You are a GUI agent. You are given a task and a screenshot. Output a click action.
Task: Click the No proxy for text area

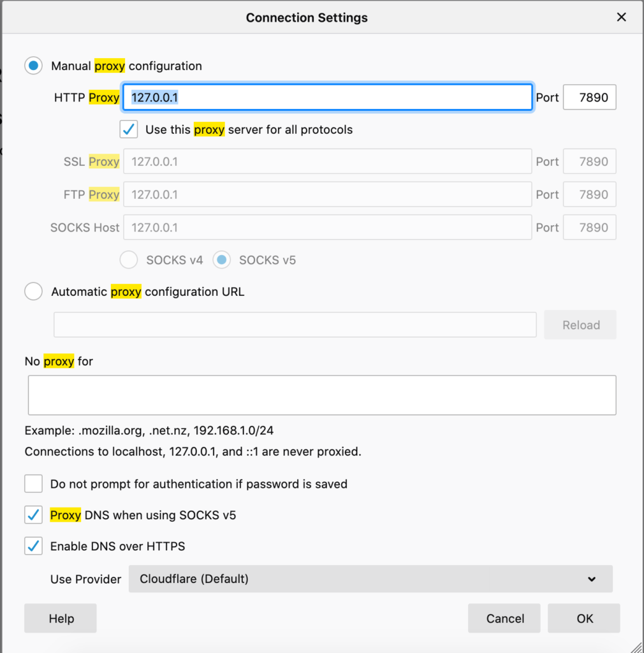coord(321,394)
